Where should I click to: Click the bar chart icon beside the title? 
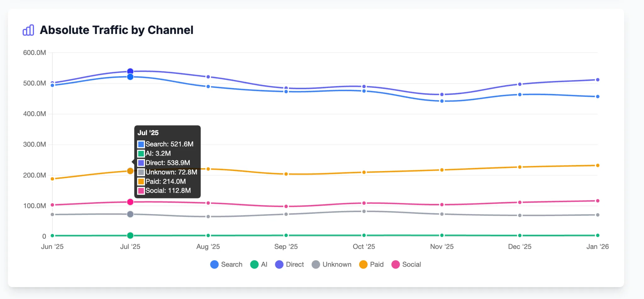(28, 30)
